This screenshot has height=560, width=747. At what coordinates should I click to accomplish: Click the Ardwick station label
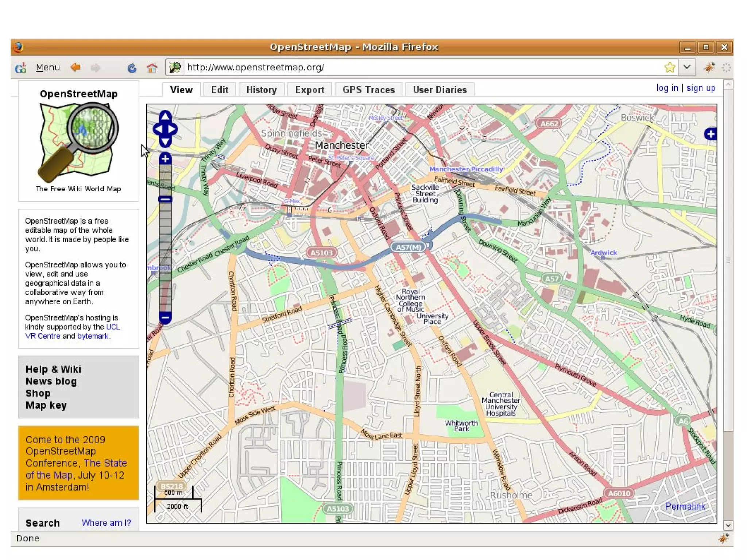[604, 252]
